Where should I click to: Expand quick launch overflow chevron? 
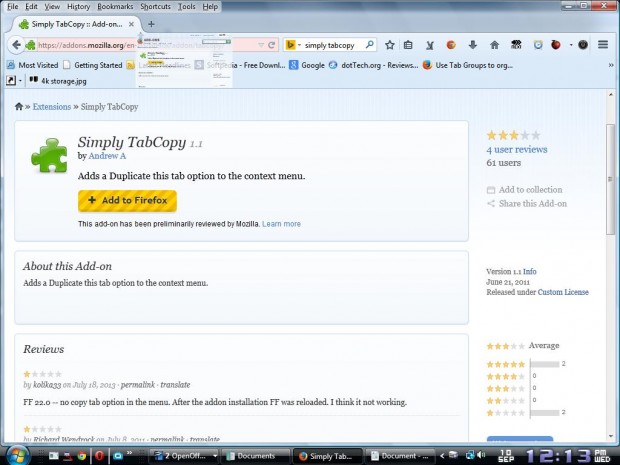coord(129,453)
